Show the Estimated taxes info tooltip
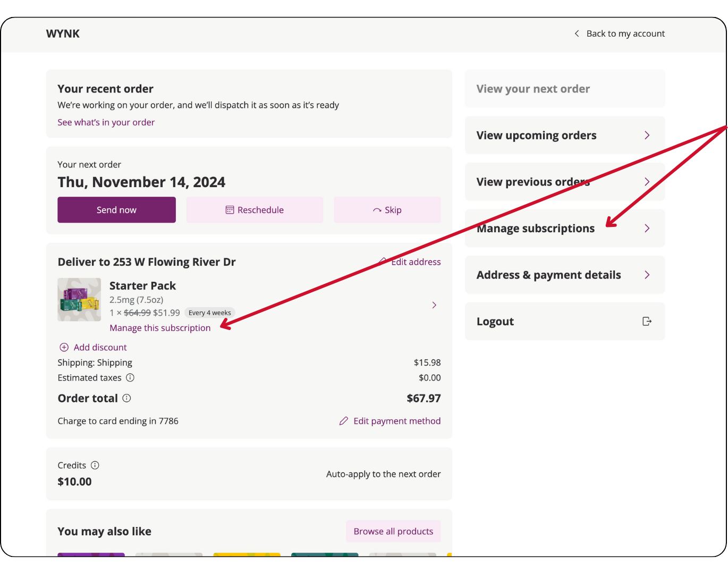728x574 pixels. [130, 377]
